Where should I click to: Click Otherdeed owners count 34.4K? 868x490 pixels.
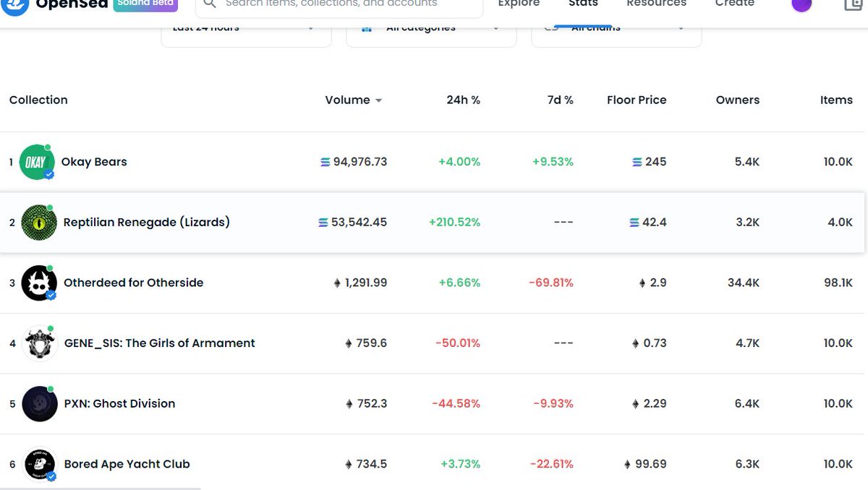point(744,283)
